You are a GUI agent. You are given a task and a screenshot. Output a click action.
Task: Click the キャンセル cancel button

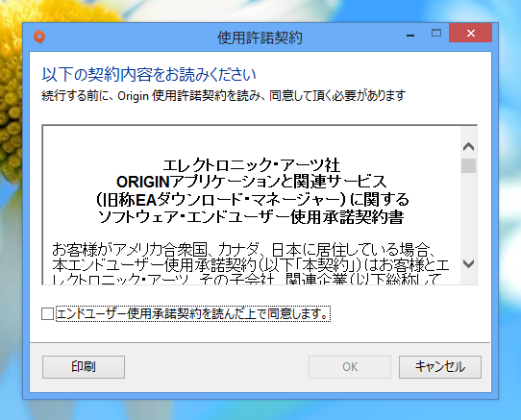440,367
